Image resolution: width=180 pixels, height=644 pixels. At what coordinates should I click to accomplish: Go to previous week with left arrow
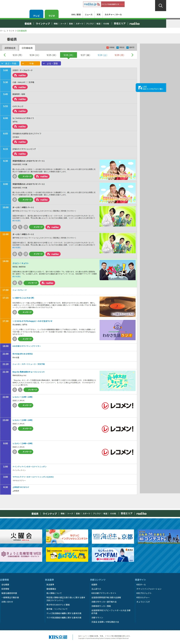4,55
